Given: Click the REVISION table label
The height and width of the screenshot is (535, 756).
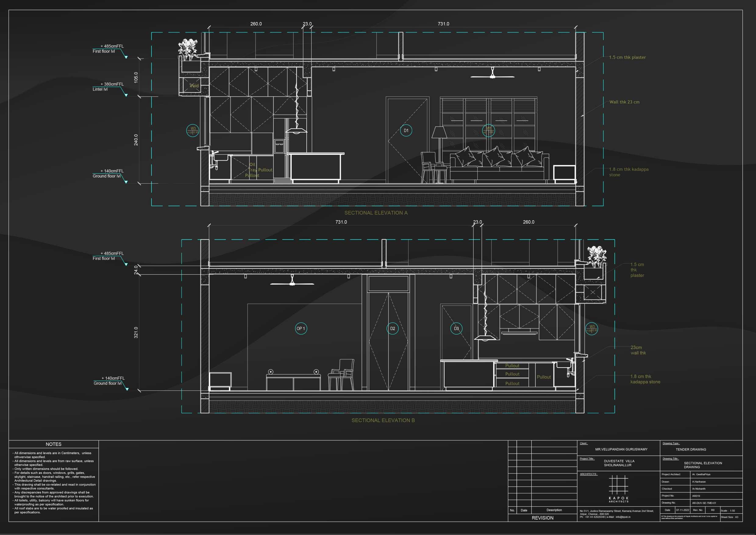Looking at the screenshot, I should click(x=542, y=518).
